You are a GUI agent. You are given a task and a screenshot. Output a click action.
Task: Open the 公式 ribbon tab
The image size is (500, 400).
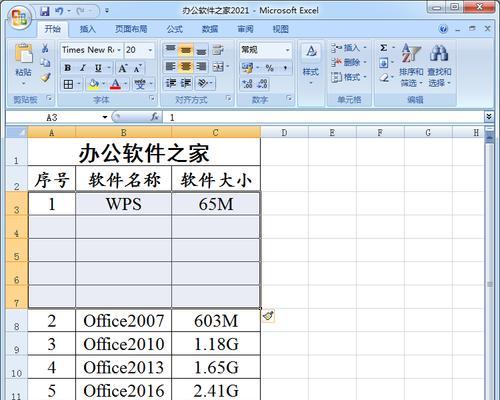(x=175, y=29)
